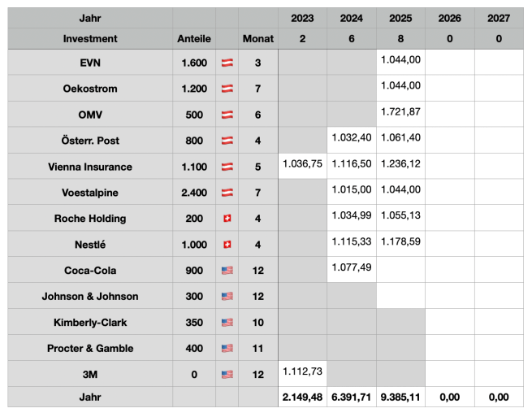Click the Austrian flag next to OMV
532x417 pixels.
[x=227, y=115]
